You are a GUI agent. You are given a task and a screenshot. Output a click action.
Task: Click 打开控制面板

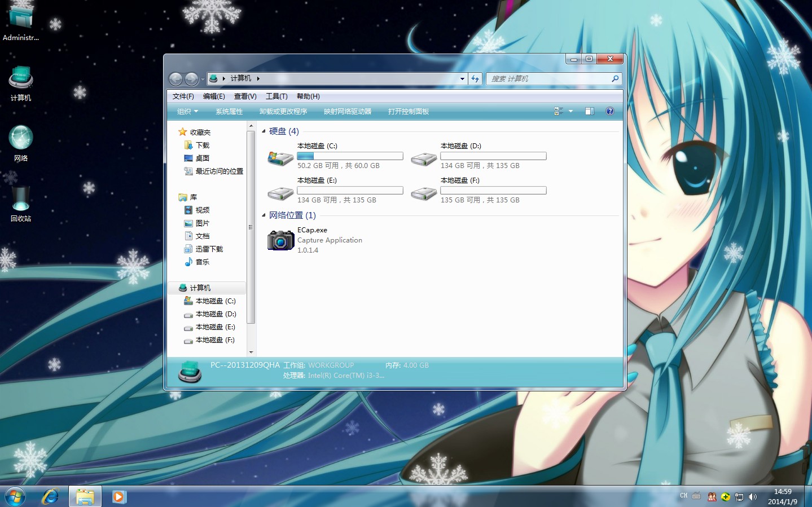[409, 112]
